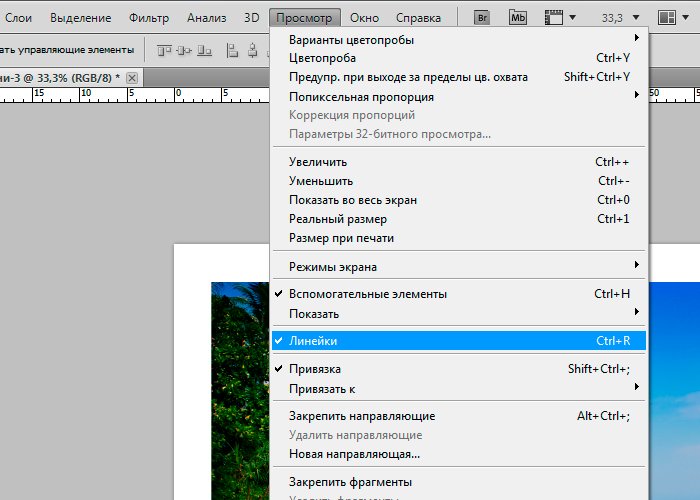Close the document tab with X
The image size is (700, 500).
click(132, 77)
